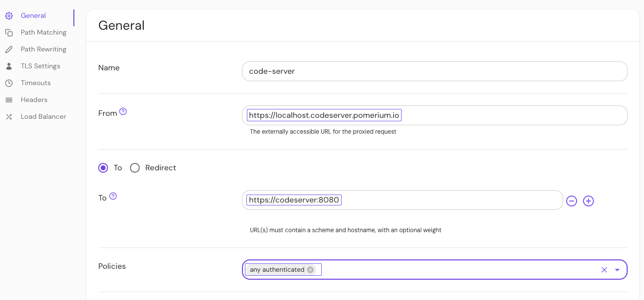Expand the Policies dropdown arrow
This screenshot has width=644, height=300.
pos(617,270)
